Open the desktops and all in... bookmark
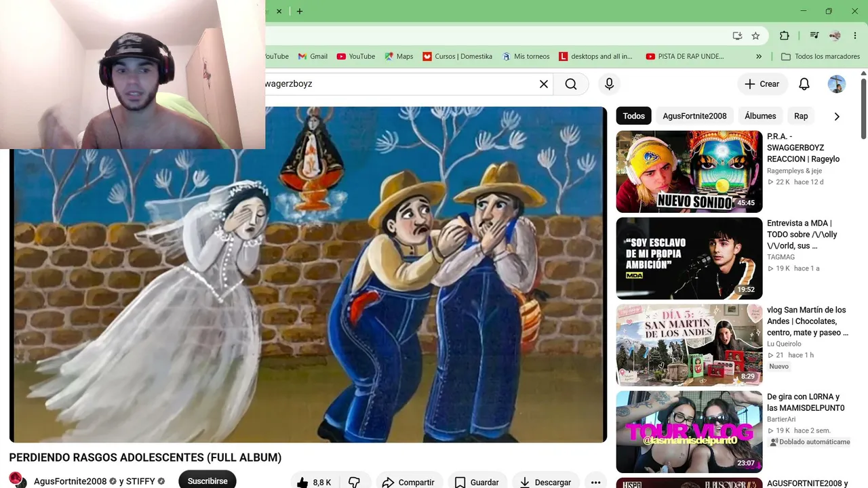Image resolution: width=868 pixels, height=488 pixels. (x=595, y=56)
